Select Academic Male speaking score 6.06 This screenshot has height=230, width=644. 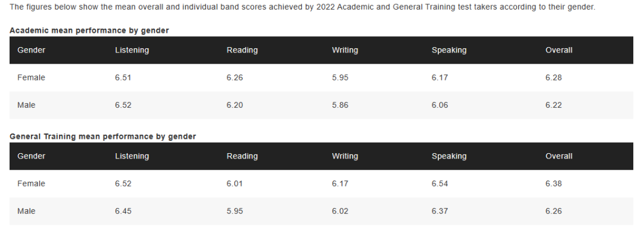[439, 105]
